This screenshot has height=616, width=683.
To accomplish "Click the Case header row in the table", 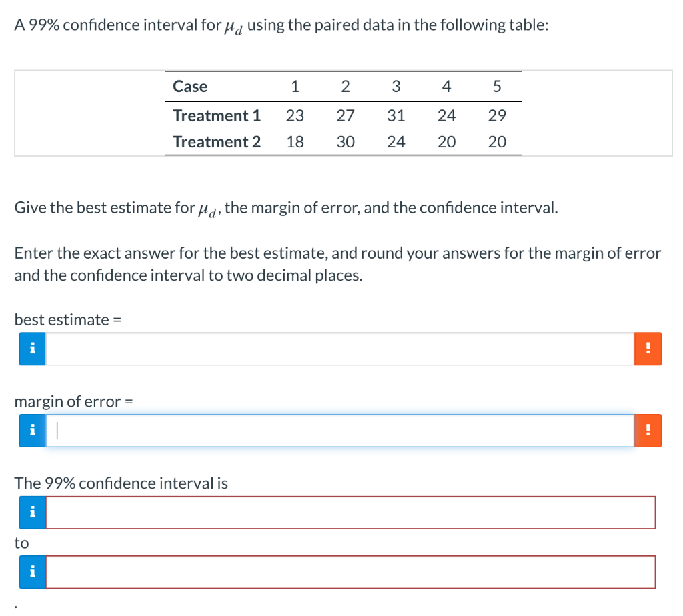I will click(x=190, y=86).
